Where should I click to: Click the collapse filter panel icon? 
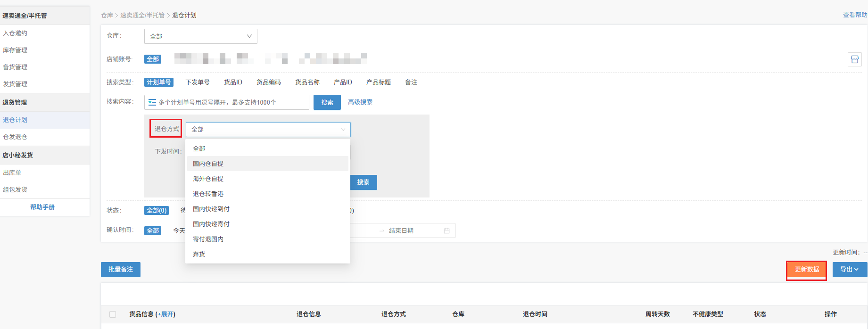854,59
